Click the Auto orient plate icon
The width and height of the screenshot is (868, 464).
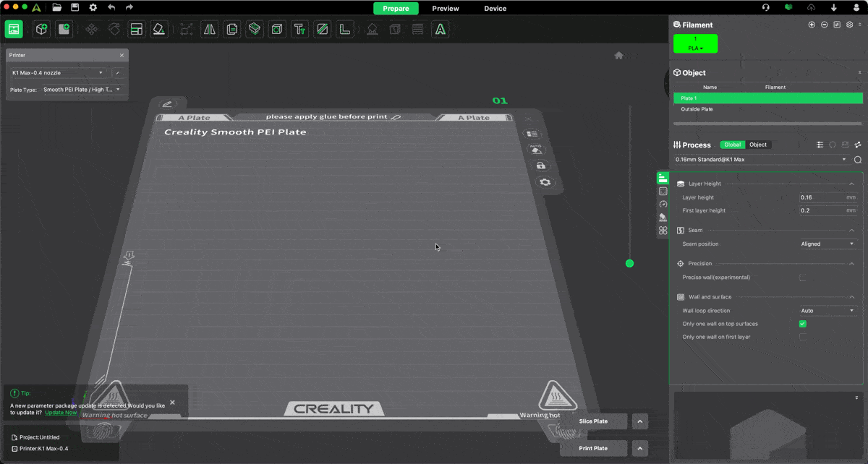click(536, 150)
